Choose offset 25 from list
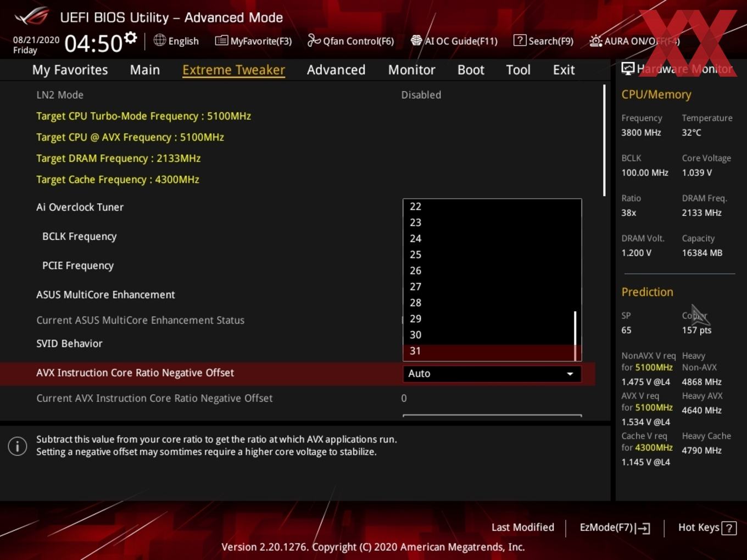The height and width of the screenshot is (560, 747). [x=488, y=254]
